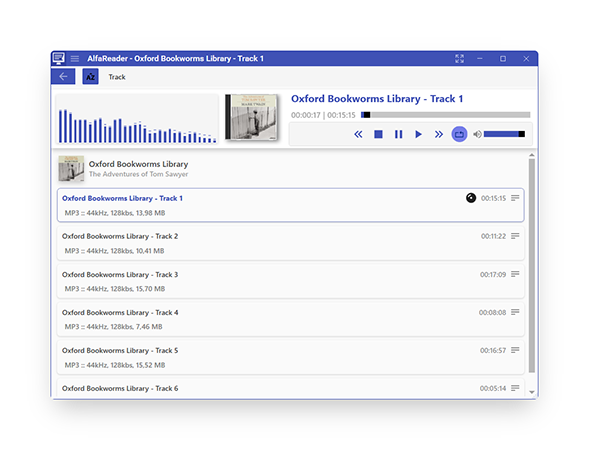Click 'MP3 :: 44kHz, 128kbs, 7,46 MB' text
The width and height of the screenshot is (589, 450).
point(113,327)
